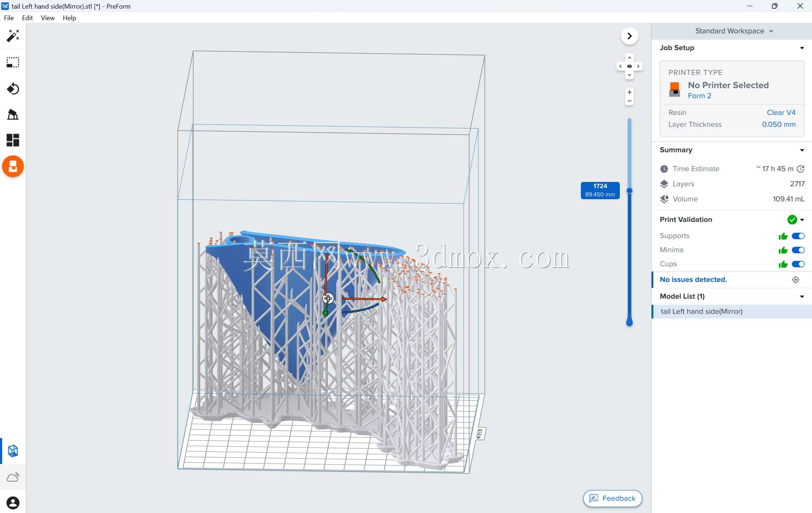
Task: Click the 1724 layer height label
Action: tap(600, 190)
